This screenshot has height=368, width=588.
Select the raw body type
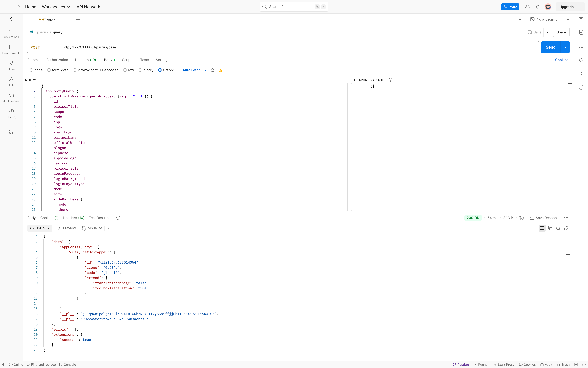click(125, 70)
